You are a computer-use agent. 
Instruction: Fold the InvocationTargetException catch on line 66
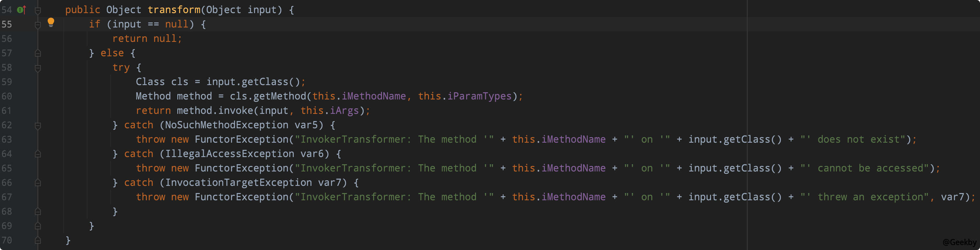click(38, 183)
